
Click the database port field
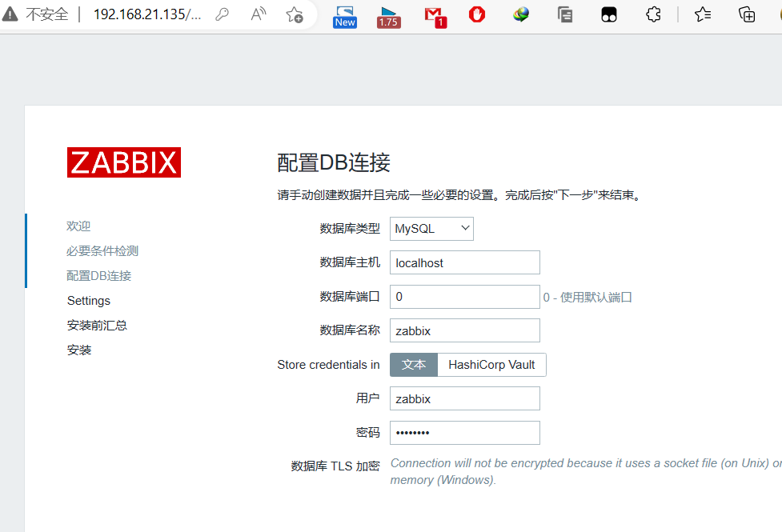[x=465, y=297]
